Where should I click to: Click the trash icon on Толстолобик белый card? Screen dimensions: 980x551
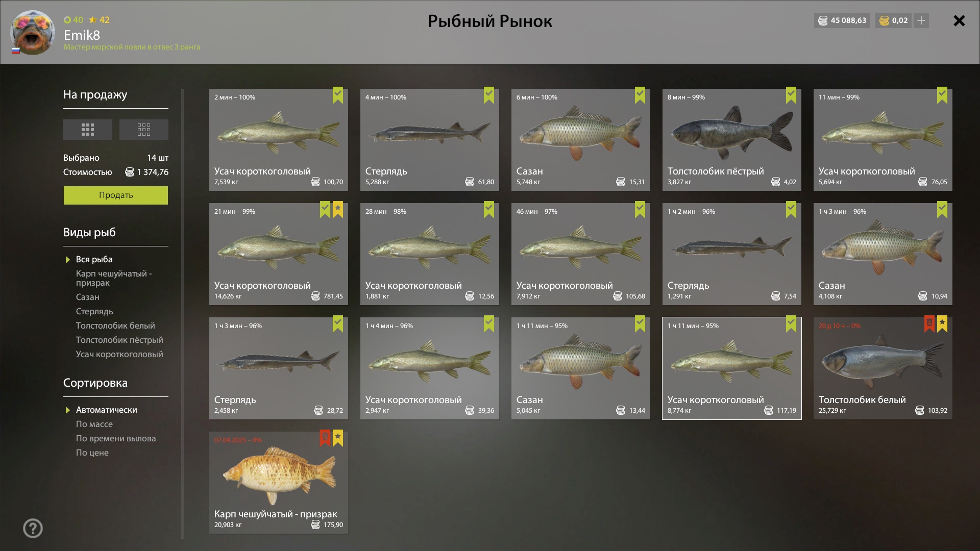tap(929, 323)
